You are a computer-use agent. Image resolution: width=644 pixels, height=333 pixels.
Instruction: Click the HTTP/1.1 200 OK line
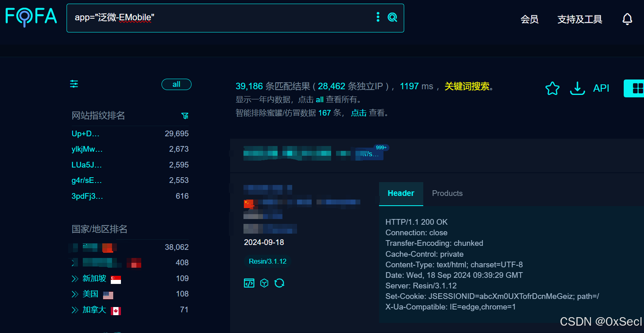416,222
